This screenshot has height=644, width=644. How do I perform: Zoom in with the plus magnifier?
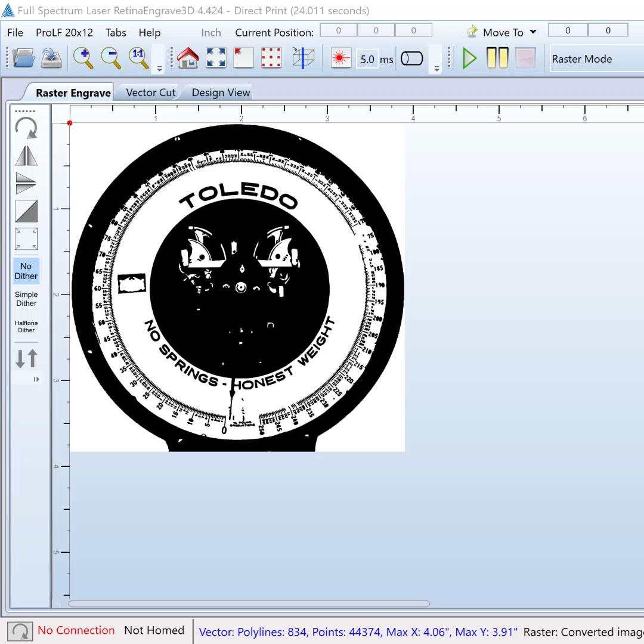click(83, 58)
